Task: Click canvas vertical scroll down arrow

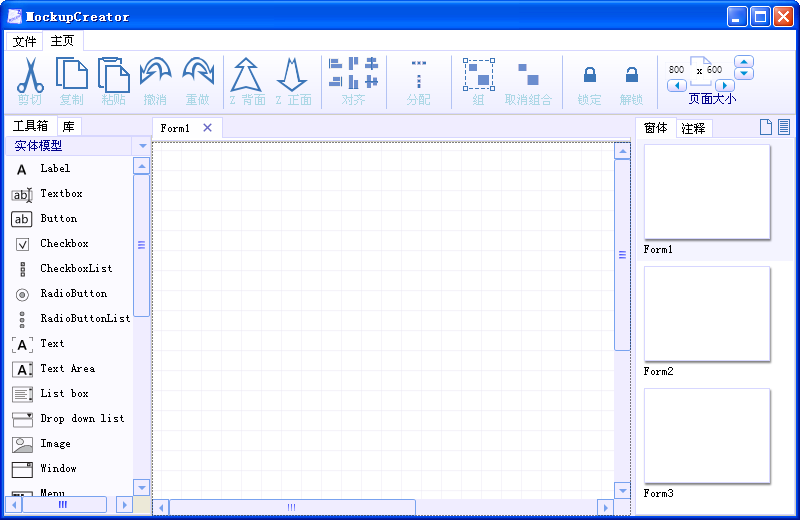Action: (x=622, y=490)
